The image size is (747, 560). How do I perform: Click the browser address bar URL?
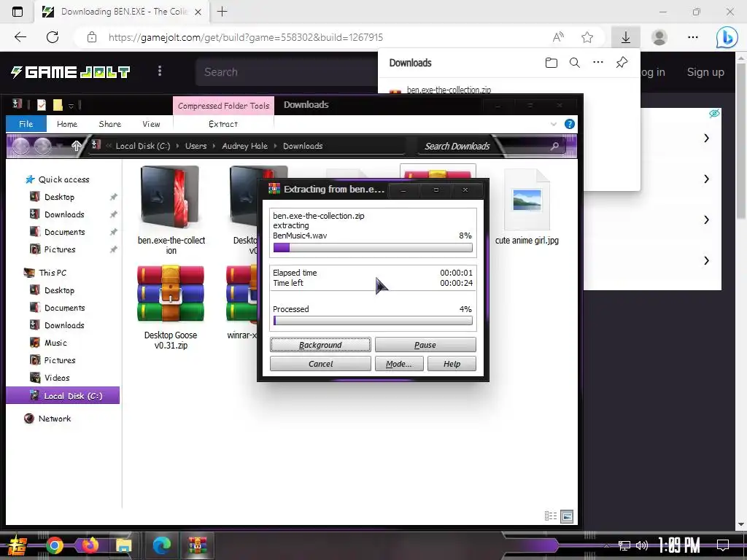(x=245, y=37)
